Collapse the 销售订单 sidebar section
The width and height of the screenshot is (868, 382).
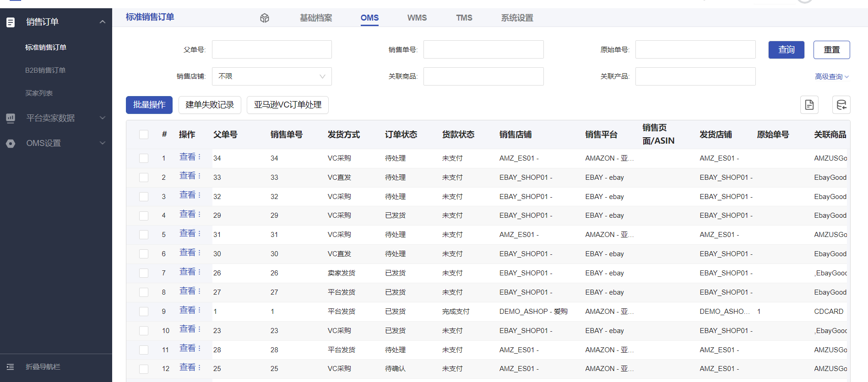click(x=103, y=22)
